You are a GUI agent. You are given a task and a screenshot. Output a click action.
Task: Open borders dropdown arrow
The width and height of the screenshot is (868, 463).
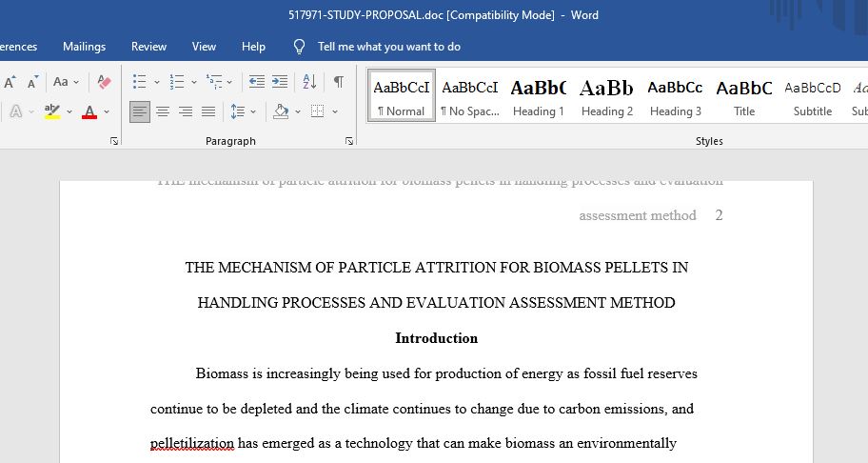[x=335, y=111]
